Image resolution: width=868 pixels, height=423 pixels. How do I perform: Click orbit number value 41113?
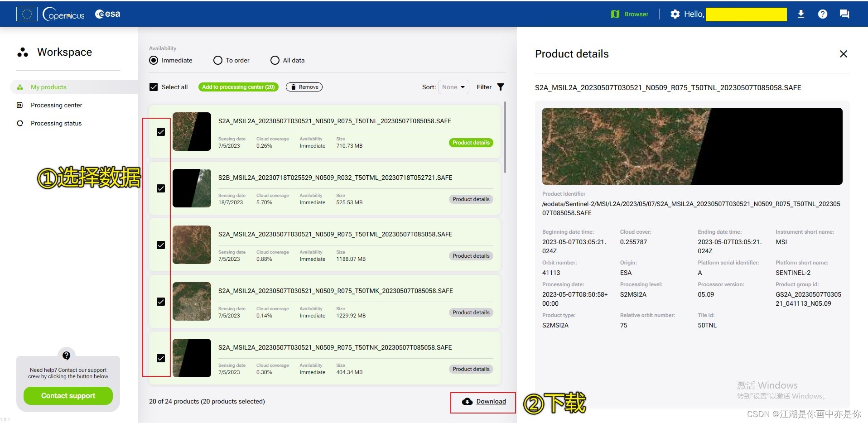tap(551, 273)
